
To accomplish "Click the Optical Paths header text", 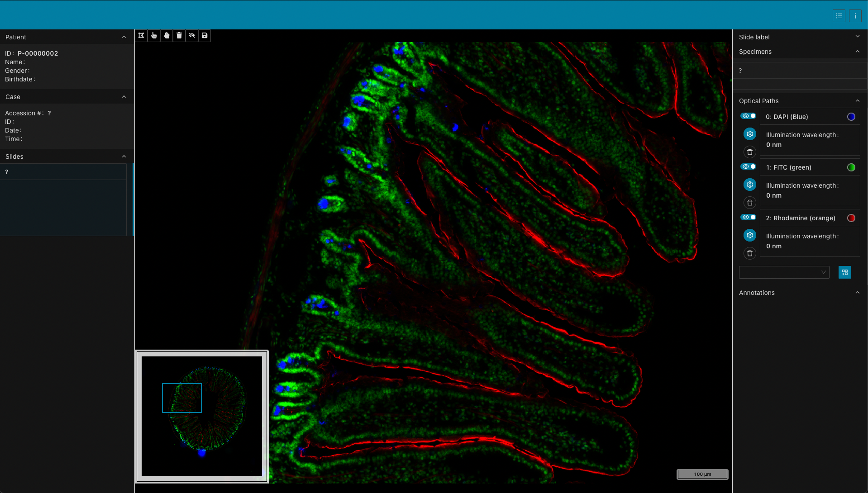I will [x=758, y=101].
